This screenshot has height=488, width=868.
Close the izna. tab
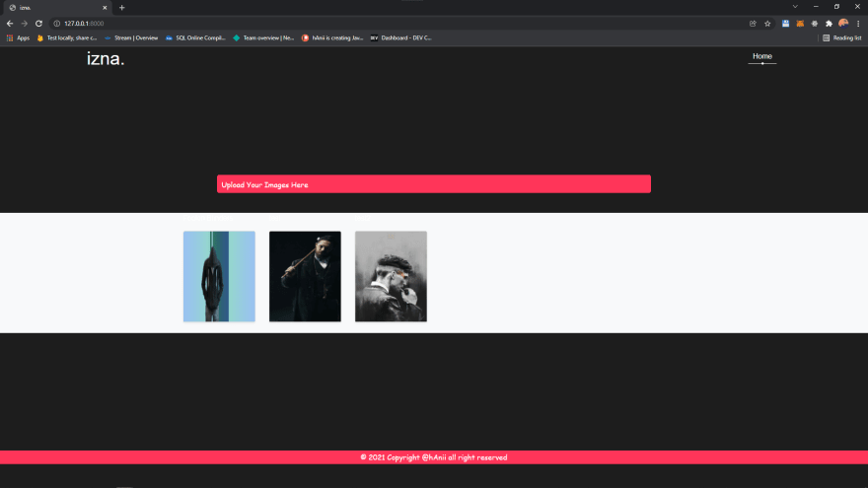click(x=105, y=8)
